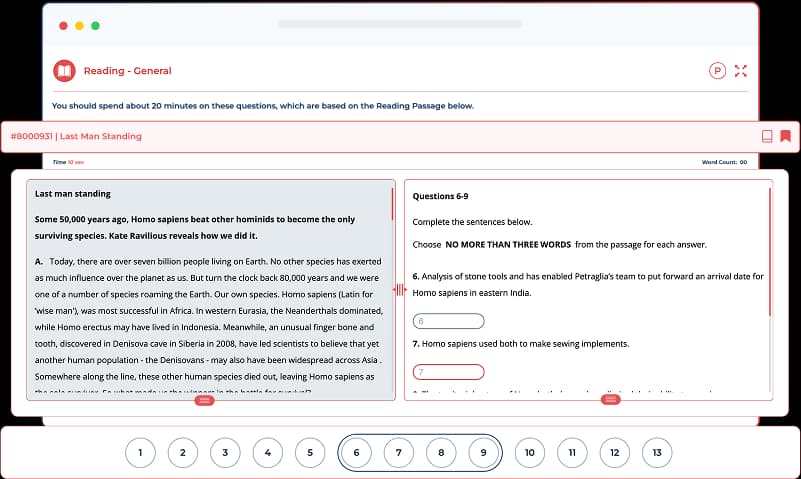
Task: Click the splitter handle between the panes
Action: point(399,290)
